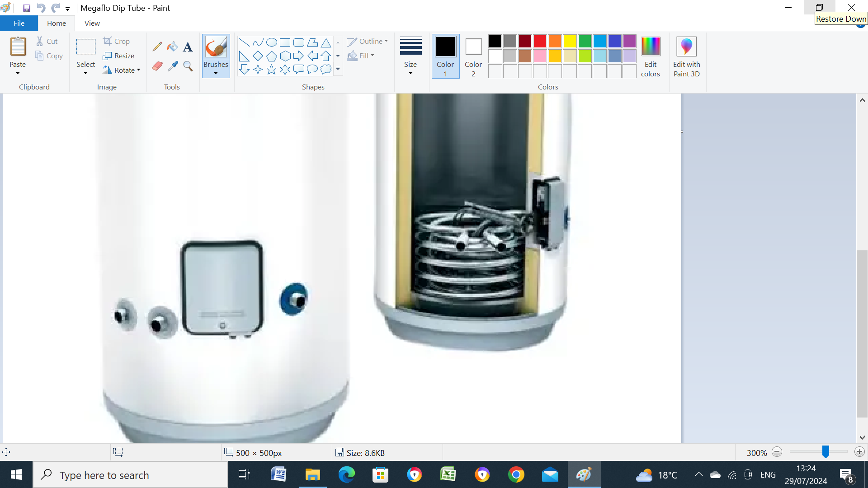Pick the purple color swatch
This screenshot has height=488, width=868.
tap(629, 42)
